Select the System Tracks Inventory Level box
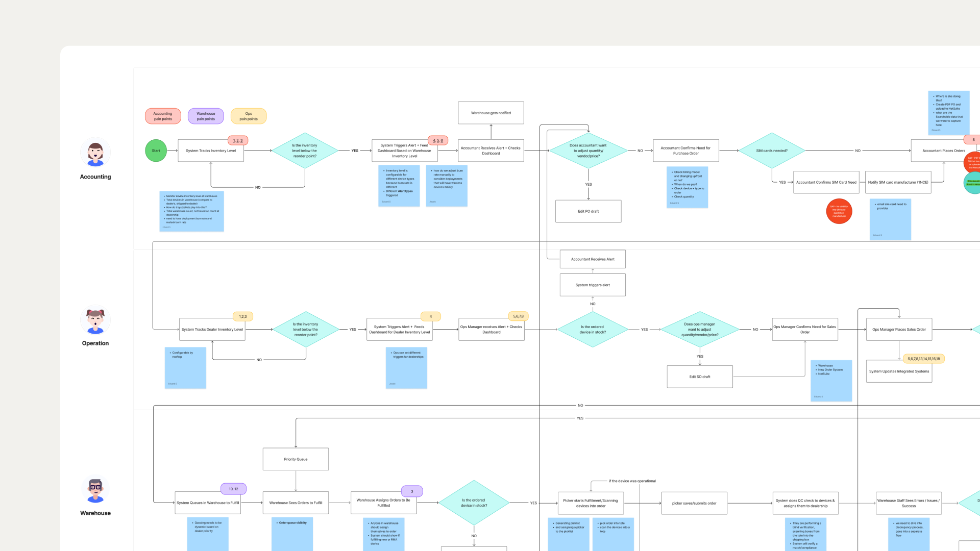980x551 pixels. click(211, 151)
